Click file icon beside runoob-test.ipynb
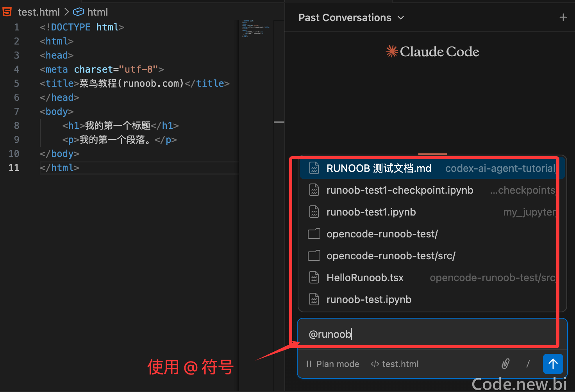Screen dimensions: 575x392 coord(314,299)
